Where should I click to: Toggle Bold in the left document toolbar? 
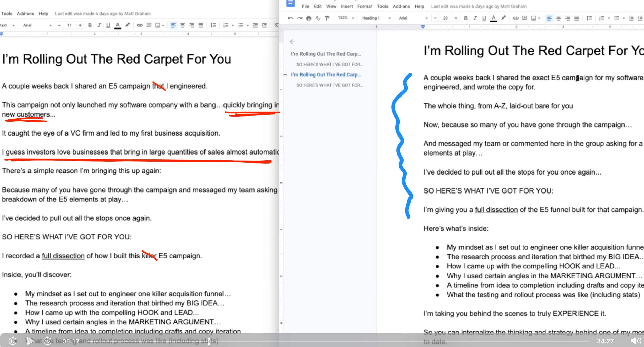(90, 25)
